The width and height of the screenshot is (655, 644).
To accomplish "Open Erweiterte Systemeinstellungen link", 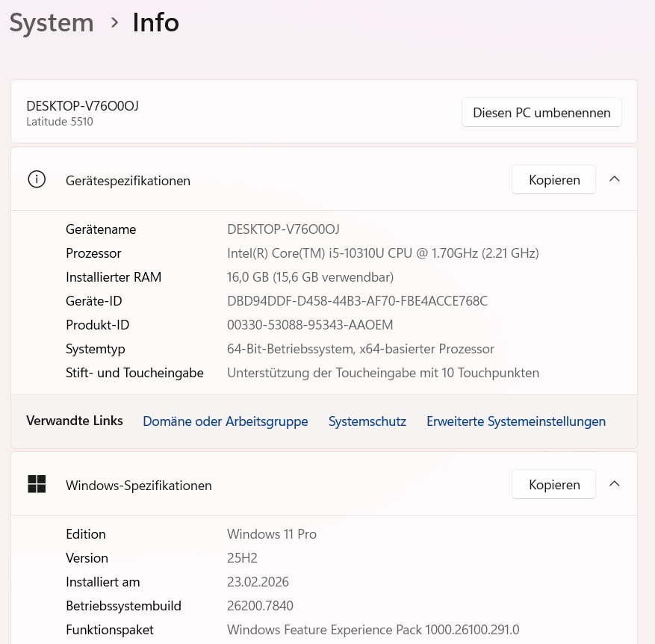I will point(516,421).
